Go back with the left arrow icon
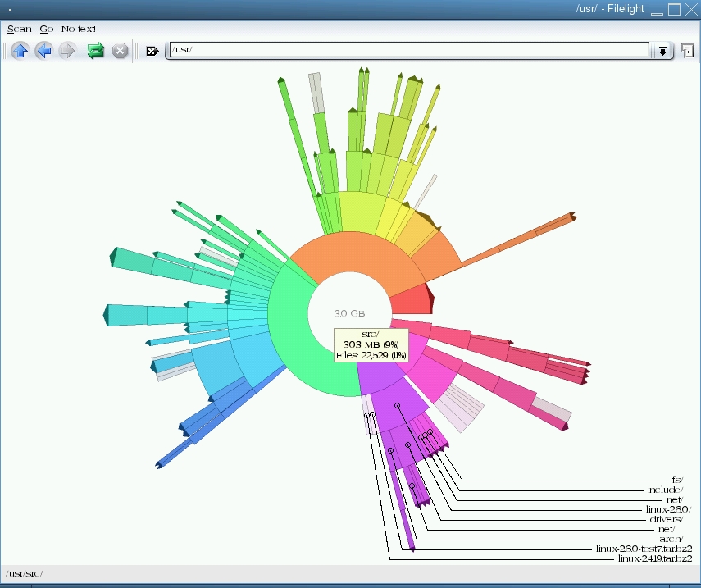701x588 pixels. [x=43, y=51]
